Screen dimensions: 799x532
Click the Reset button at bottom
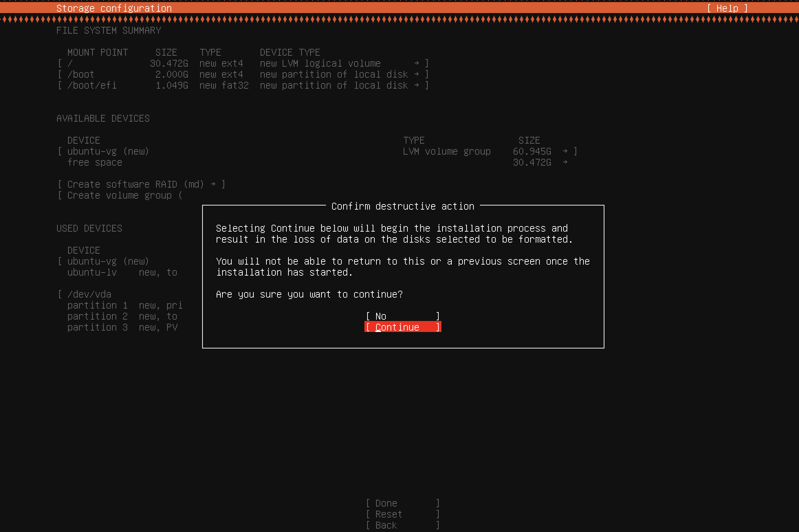(402, 514)
